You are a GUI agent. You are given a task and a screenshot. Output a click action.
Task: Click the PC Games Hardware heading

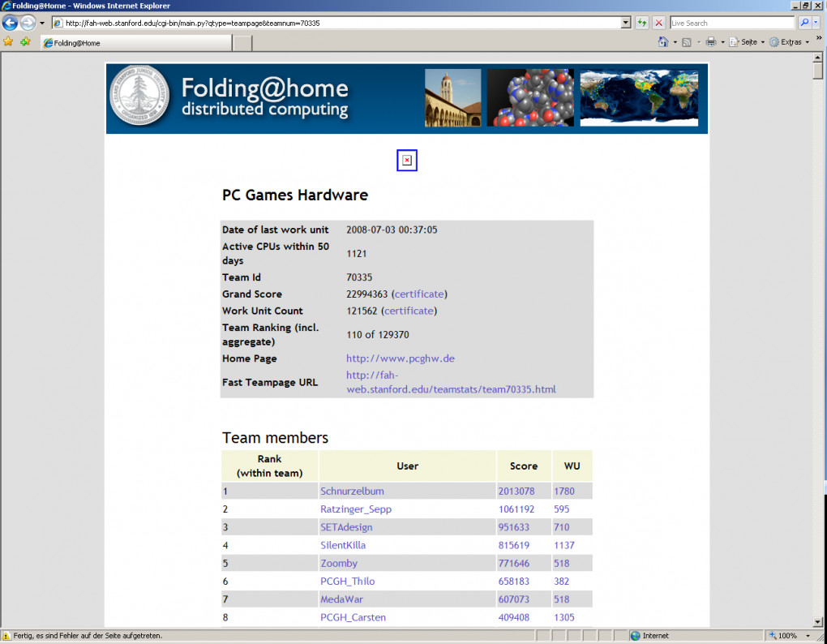(x=295, y=195)
